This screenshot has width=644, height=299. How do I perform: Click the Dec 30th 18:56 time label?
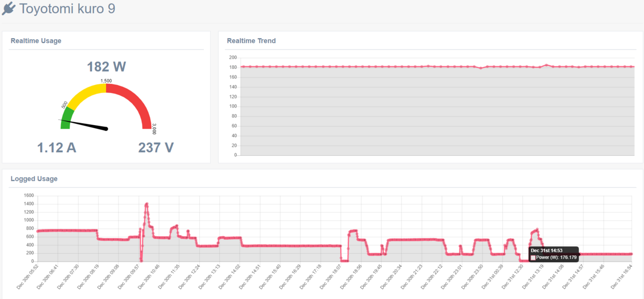tap(350, 276)
